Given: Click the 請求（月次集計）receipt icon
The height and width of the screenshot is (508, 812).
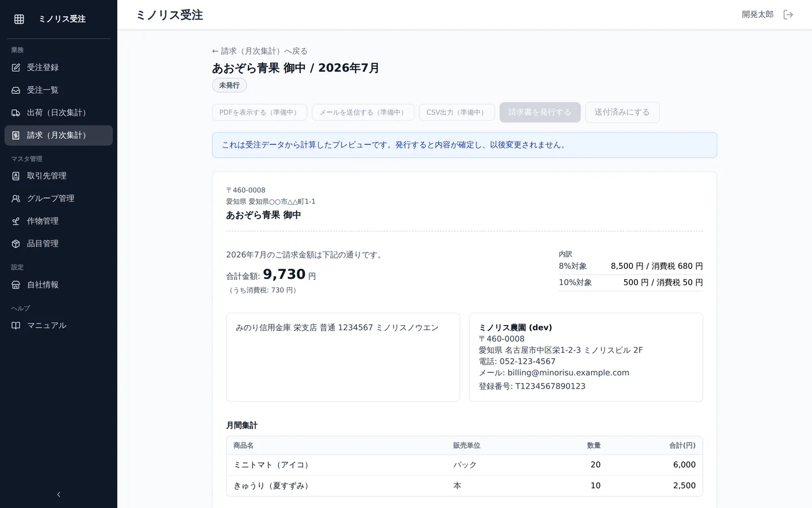Looking at the screenshot, I should coord(16,135).
